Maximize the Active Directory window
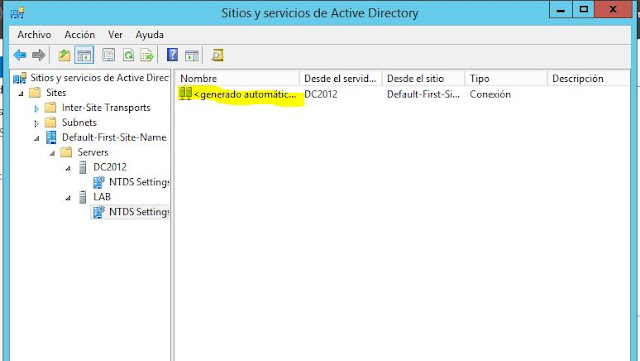640x361 pixels. pos(583,9)
